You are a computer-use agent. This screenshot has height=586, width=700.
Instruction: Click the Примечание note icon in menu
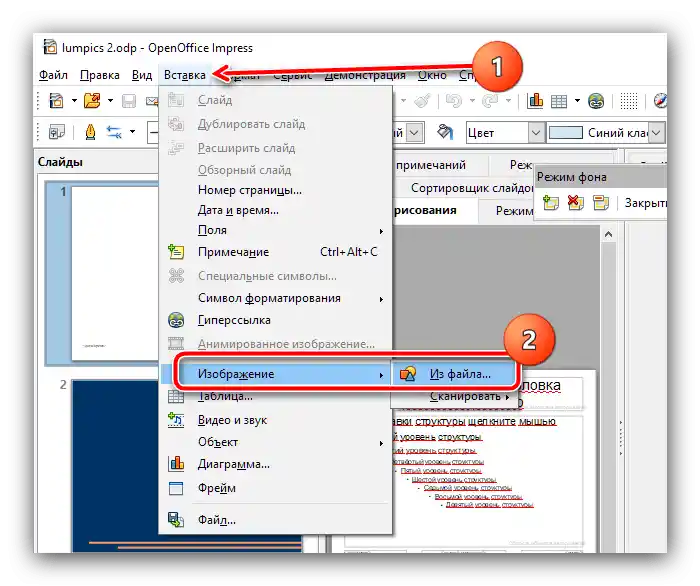click(176, 252)
